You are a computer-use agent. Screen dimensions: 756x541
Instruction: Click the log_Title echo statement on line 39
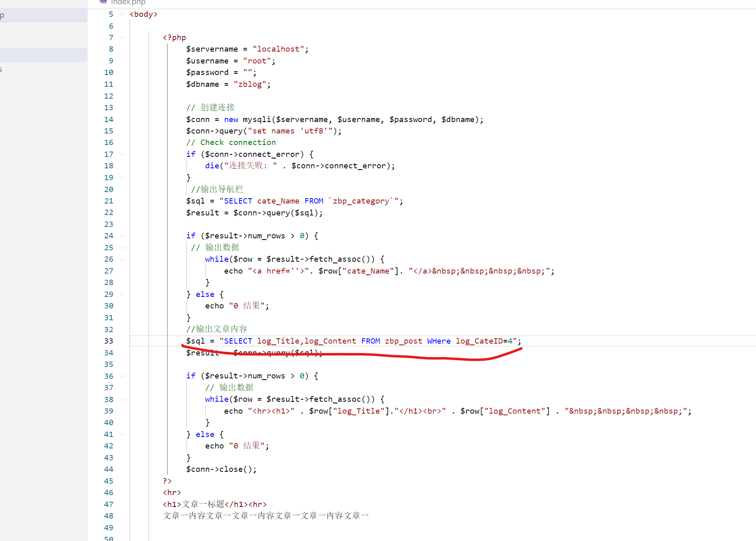coord(458,411)
